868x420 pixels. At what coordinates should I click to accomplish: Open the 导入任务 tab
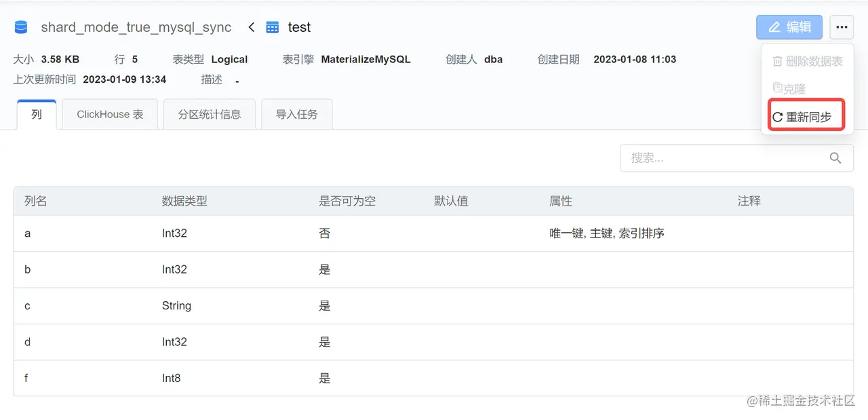click(296, 114)
